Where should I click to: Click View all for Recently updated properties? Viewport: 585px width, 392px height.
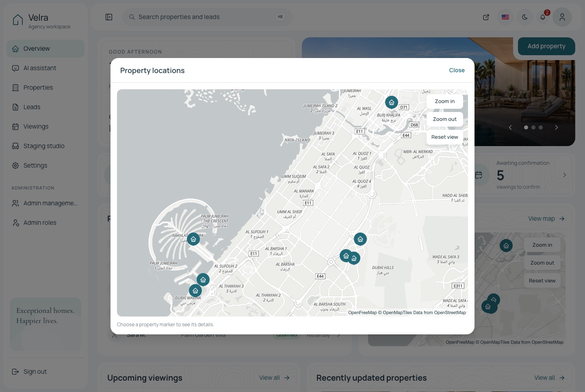[550, 378]
